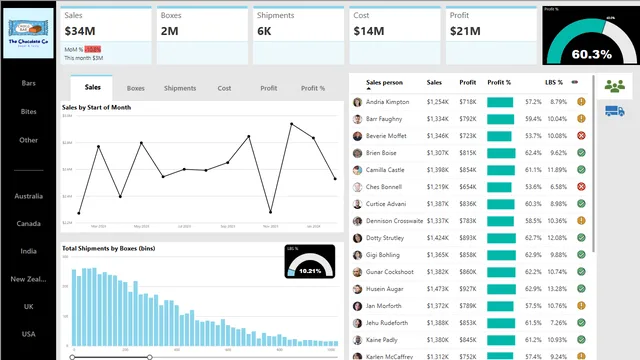This screenshot has height=360, width=640.
Task: Sort table by Profit column header
Action: [x=467, y=82]
